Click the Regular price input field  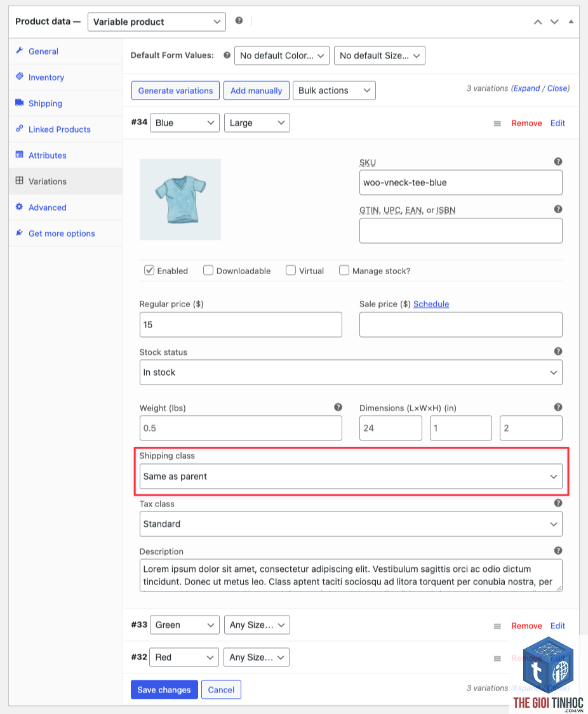[x=241, y=325]
